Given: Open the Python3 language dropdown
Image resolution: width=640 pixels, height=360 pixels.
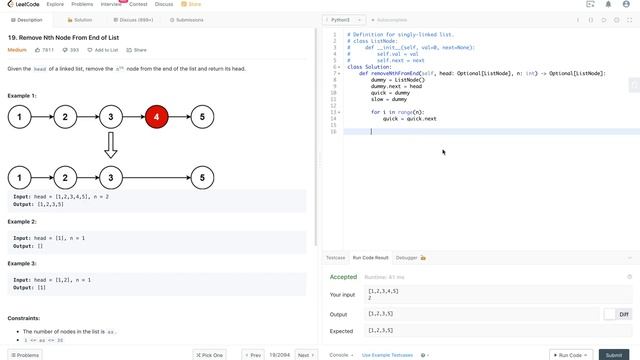Looking at the screenshot, I should point(344,20).
